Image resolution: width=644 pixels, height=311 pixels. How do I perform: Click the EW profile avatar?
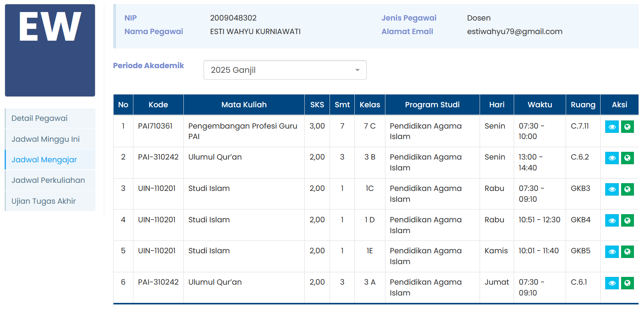tap(50, 50)
